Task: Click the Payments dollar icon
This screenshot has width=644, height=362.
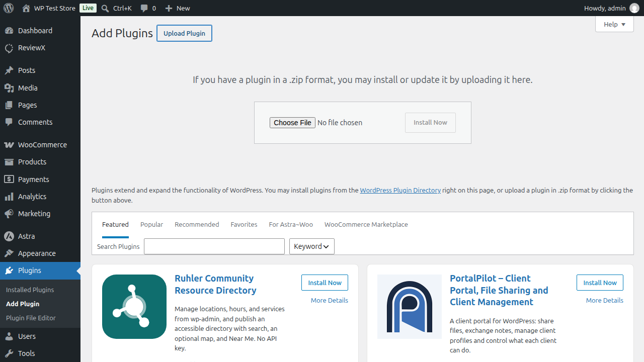Action: click(x=9, y=179)
